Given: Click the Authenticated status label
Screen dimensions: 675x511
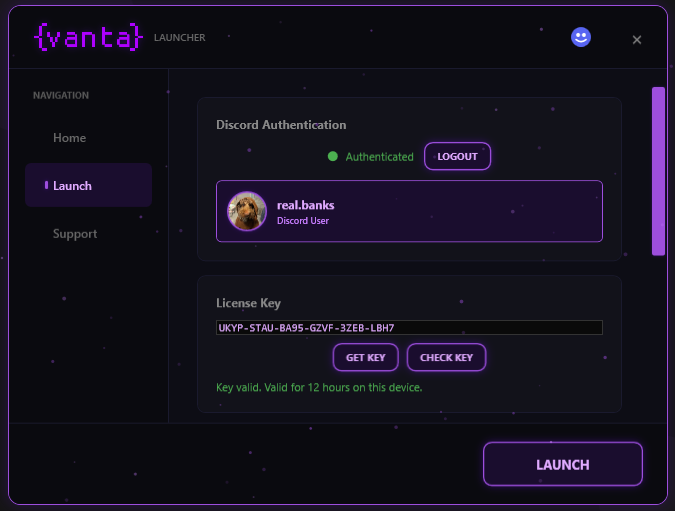Looking at the screenshot, I should [x=379, y=157].
